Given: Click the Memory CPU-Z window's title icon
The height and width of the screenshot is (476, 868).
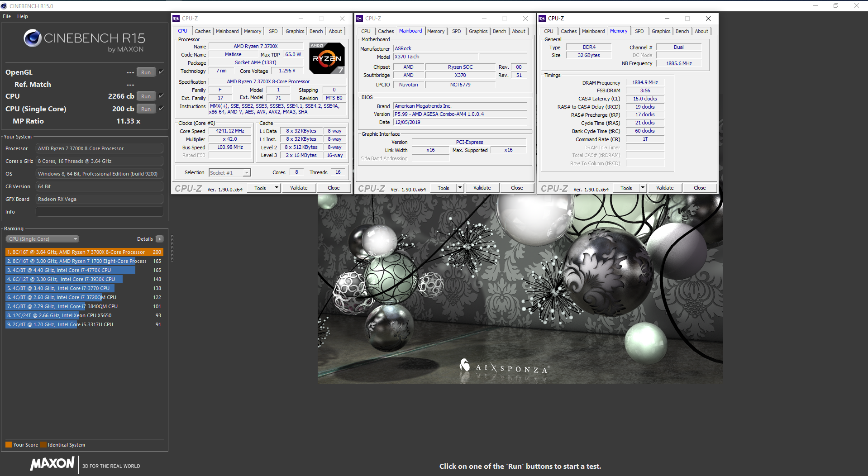Looking at the screenshot, I should (543, 19).
